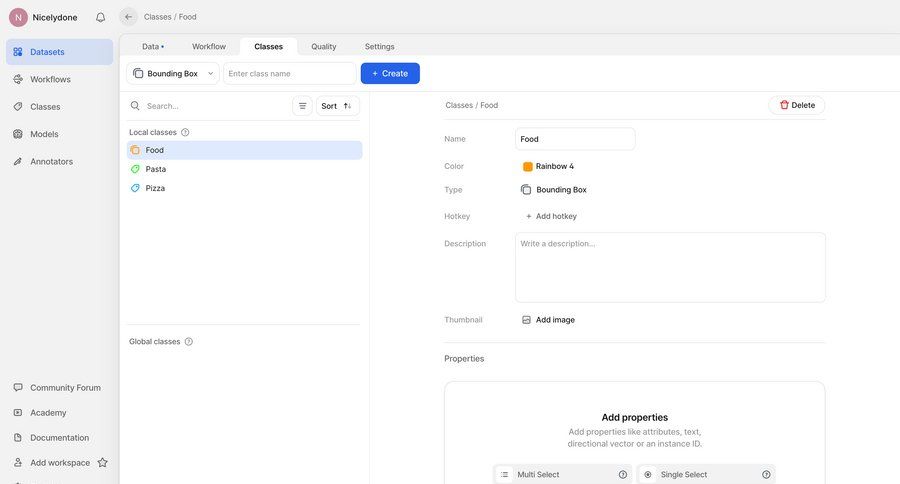Click the star icon beside Add workspace
Screen dimensions: 900x484
point(103,462)
